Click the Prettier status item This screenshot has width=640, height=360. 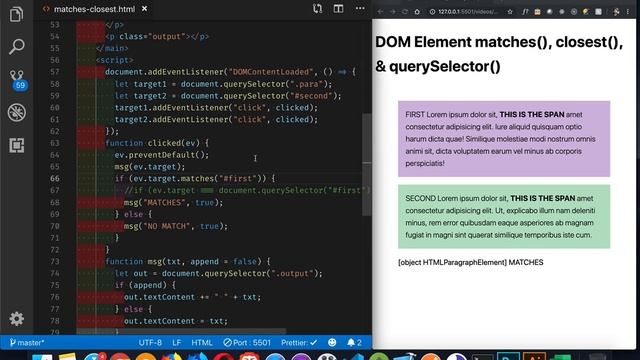(x=299, y=342)
